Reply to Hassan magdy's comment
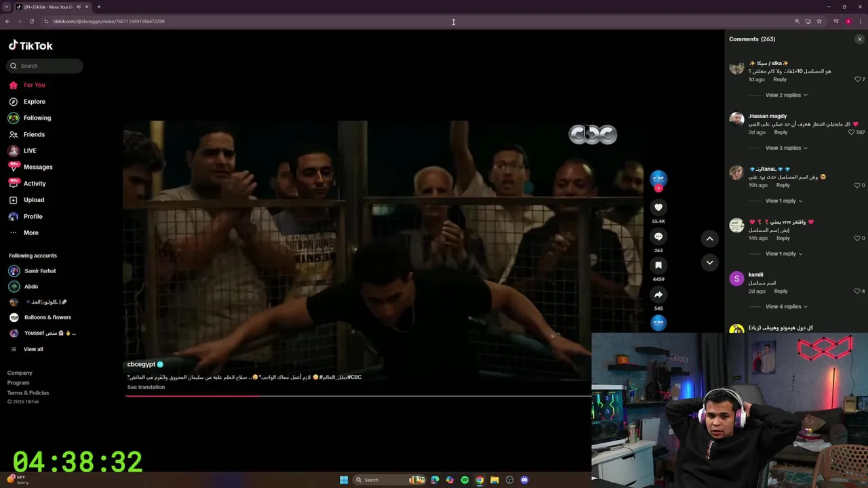 point(781,132)
